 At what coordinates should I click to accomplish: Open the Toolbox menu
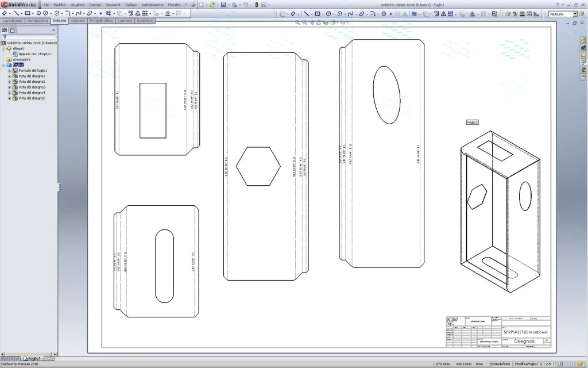tap(130, 5)
